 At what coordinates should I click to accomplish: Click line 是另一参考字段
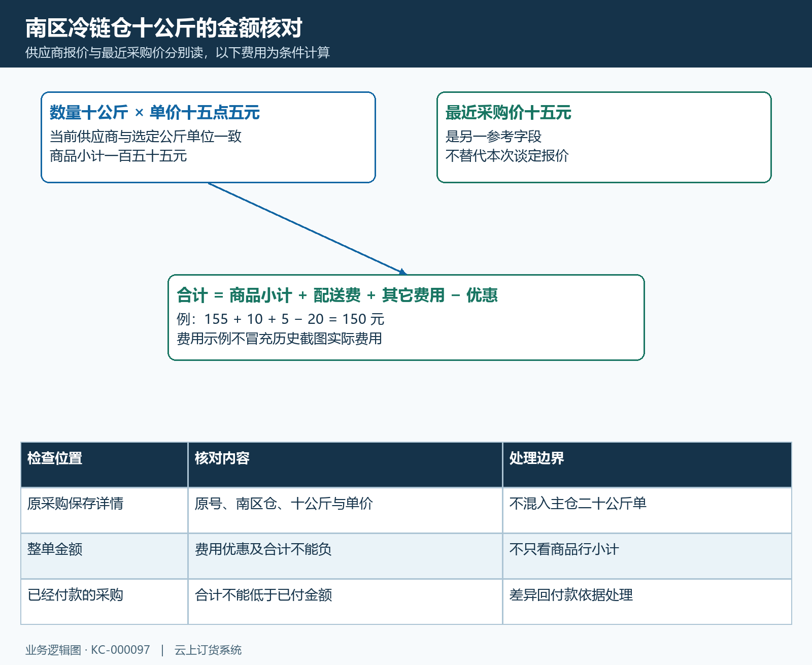494,136
